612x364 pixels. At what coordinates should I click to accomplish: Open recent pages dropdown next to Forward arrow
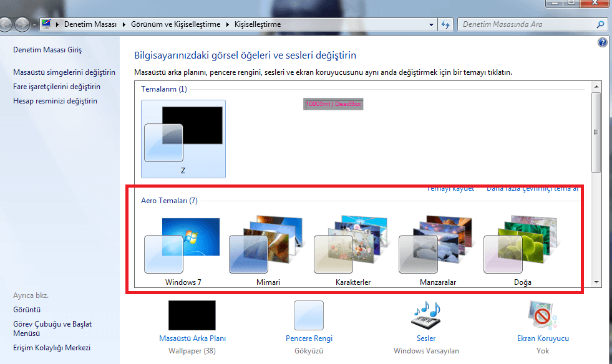34,24
